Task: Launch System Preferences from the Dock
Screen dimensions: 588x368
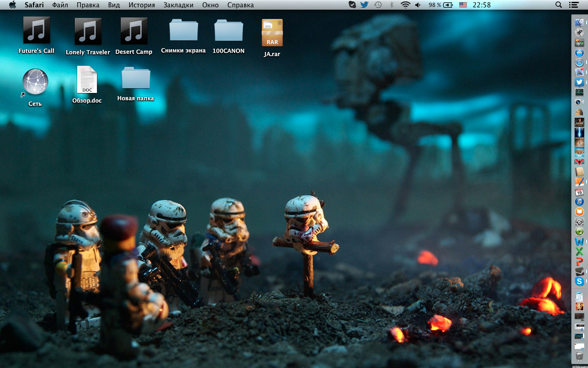Action: tap(579, 222)
